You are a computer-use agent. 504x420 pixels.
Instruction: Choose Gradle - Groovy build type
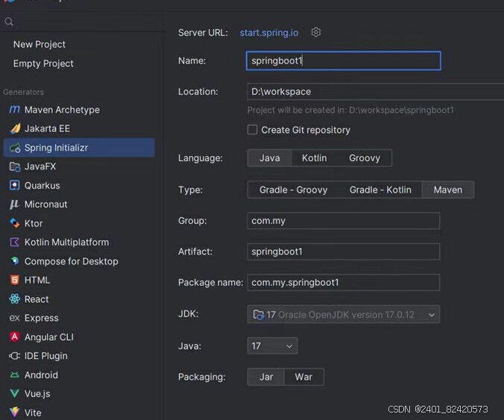pos(293,189)
